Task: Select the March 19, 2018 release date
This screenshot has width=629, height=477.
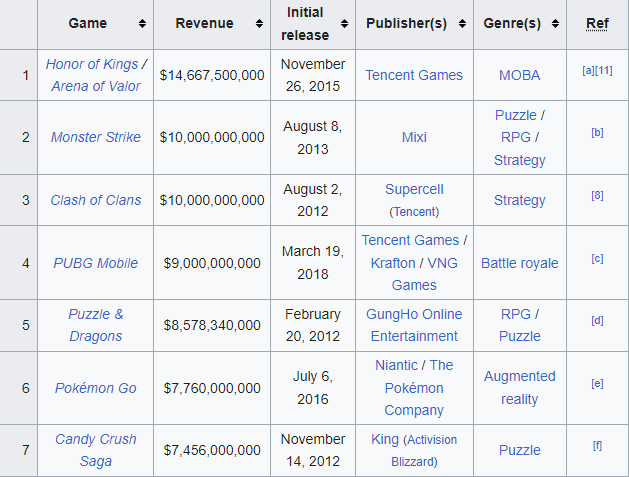Action: coord(313,263)
